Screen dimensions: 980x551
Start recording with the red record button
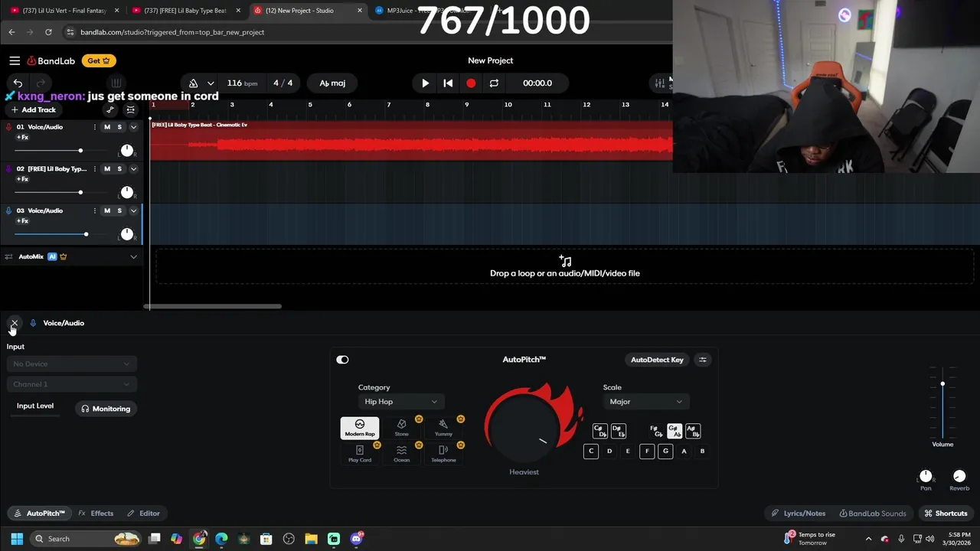click(471, 83)
